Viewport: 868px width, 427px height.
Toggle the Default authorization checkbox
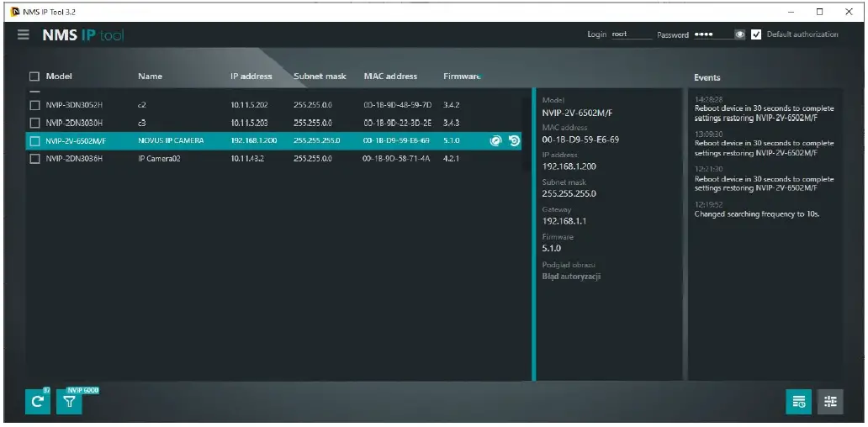pyautogui.click(x=756, y=34)
